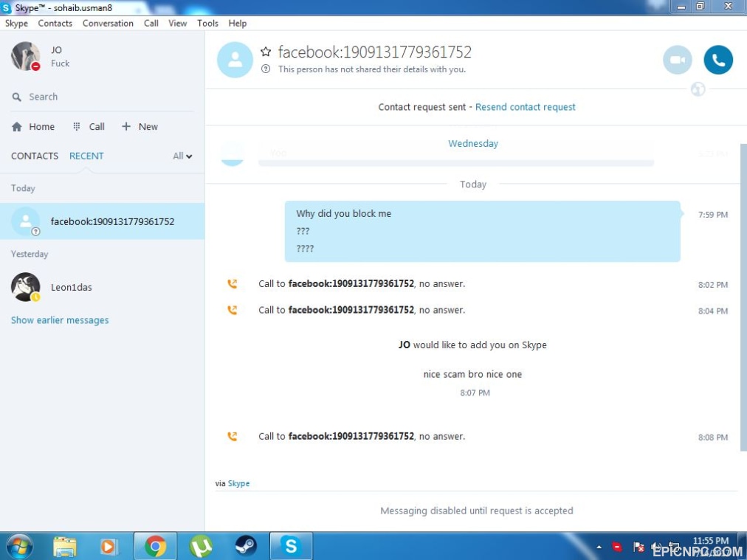Open the Leon1das contact avatar
This screenshot has width=747, height=560.
(25, 287)
